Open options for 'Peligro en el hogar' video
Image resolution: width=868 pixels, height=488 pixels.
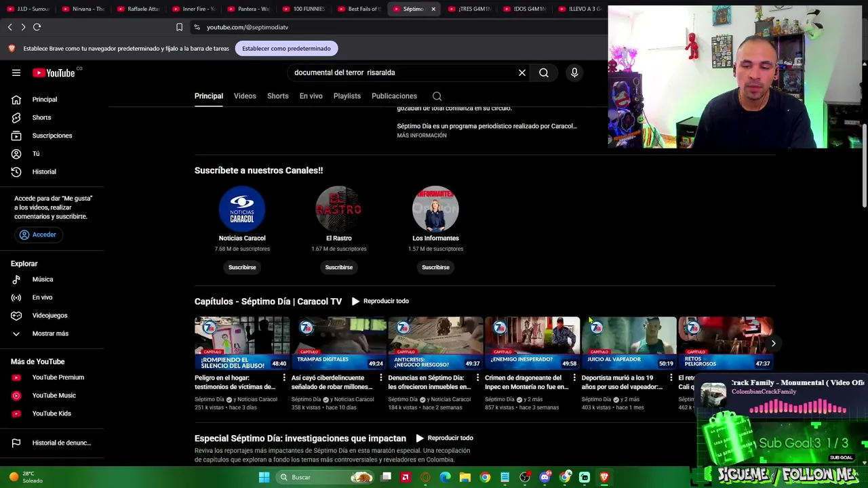tap(284, 378)
